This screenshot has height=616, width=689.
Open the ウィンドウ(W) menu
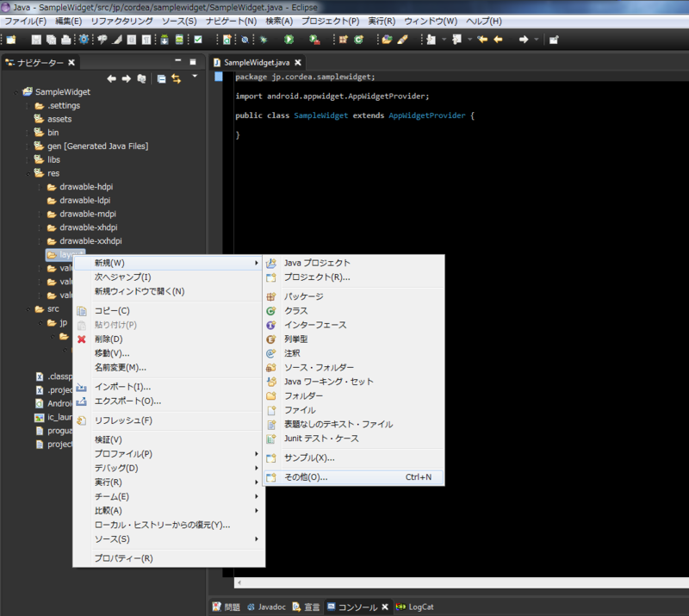click(431, 21)
